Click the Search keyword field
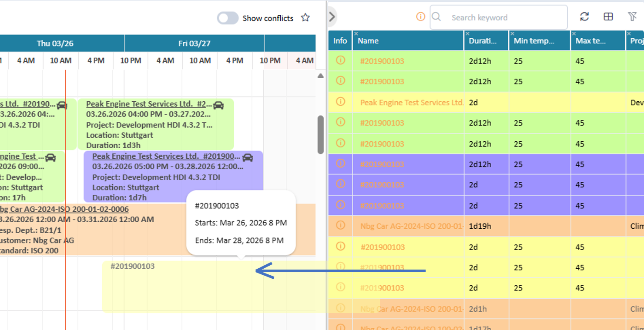Image resolution: width=644 pixels, height=330 pixels. coord(499,17)
